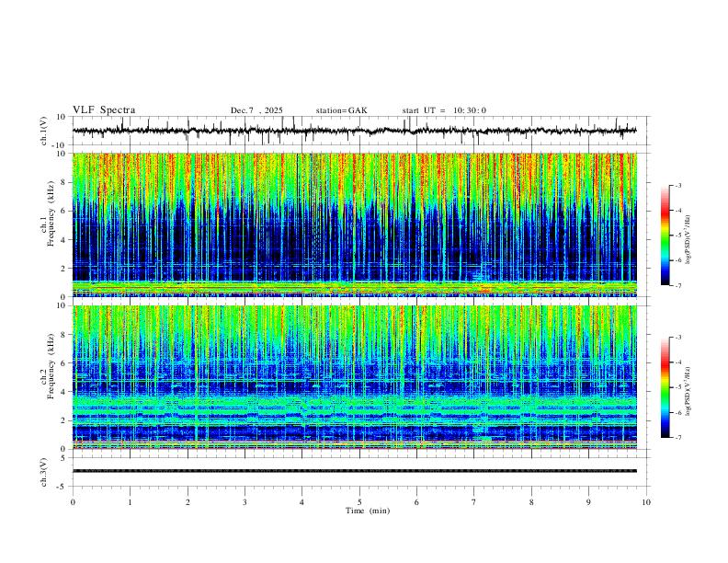
Task: Click the lower PSD color bar
Action: pyautogui.click(x=665, y=387)
